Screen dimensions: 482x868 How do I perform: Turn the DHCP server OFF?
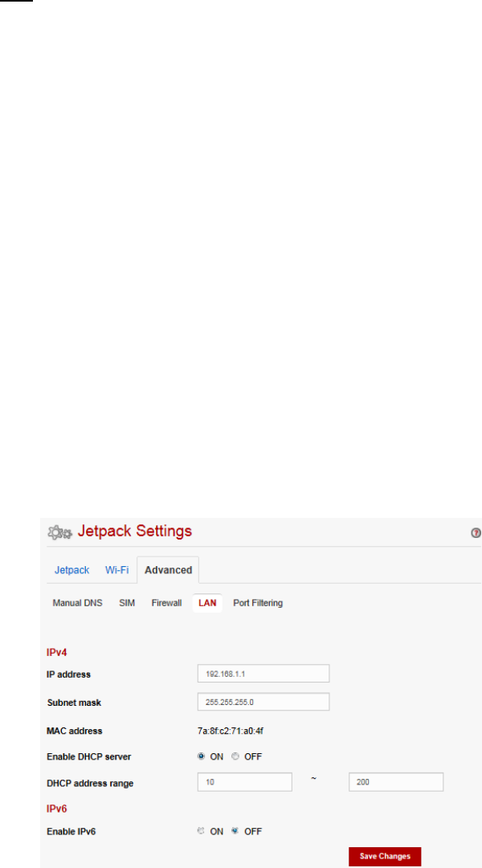(235, 756)
